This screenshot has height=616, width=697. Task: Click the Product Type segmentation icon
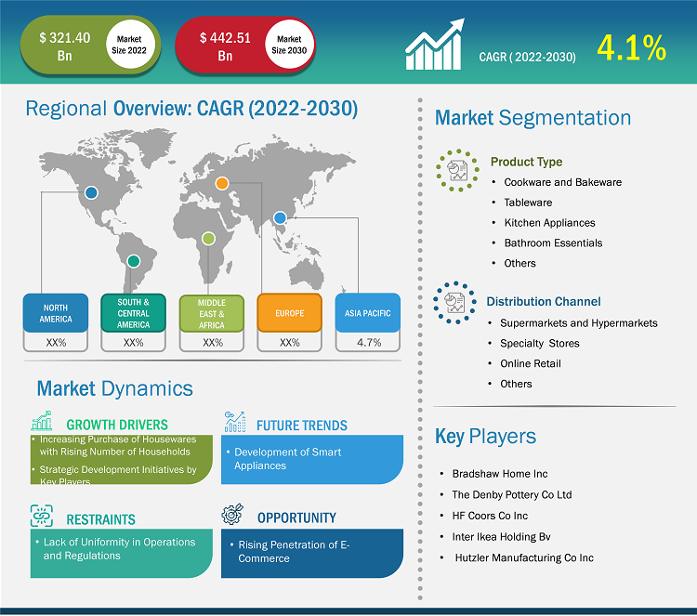457,169
